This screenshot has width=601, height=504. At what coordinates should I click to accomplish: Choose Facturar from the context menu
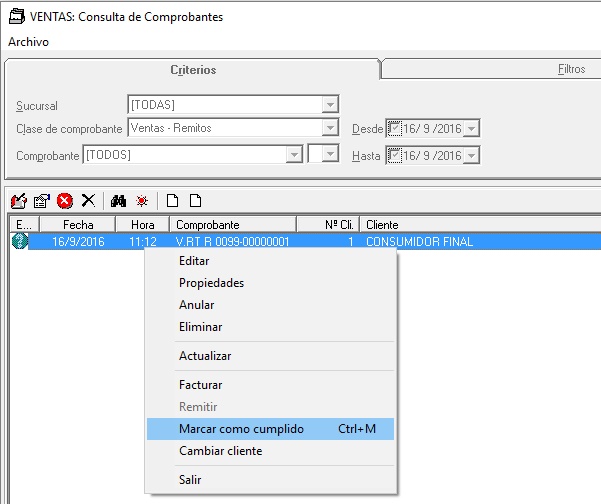200,385
